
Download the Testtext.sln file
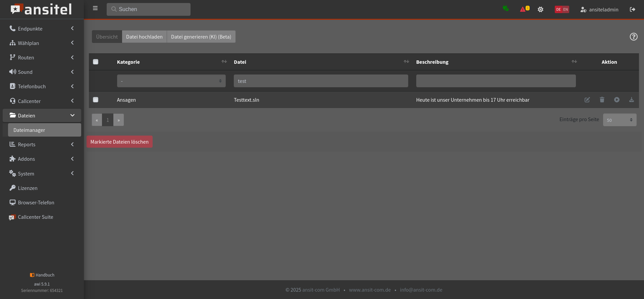(631, 100)
